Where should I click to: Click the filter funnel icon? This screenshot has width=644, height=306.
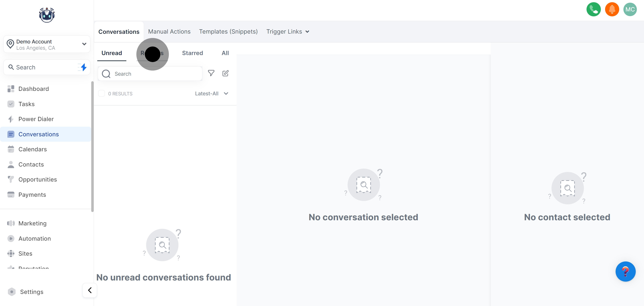[x=211, y=73]
